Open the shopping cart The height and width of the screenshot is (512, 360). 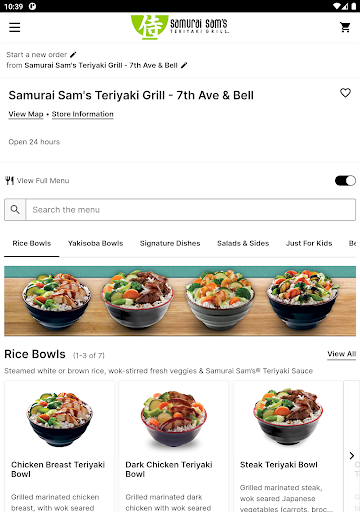tap(345, 27)
